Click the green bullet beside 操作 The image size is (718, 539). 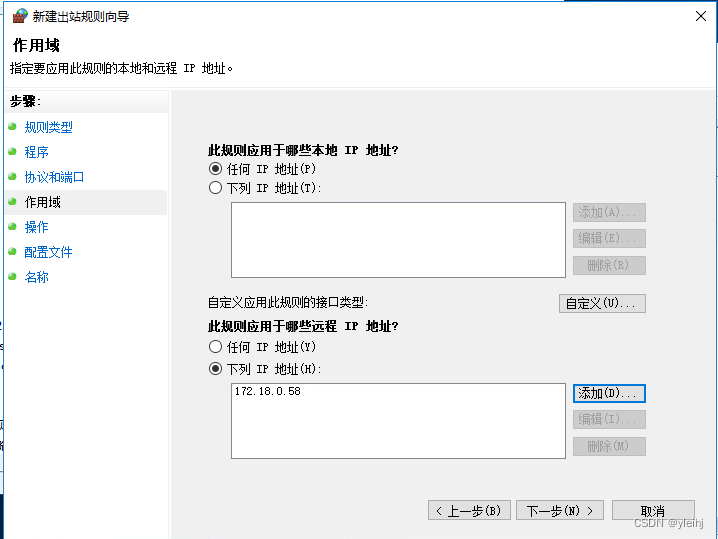(12, 227)
